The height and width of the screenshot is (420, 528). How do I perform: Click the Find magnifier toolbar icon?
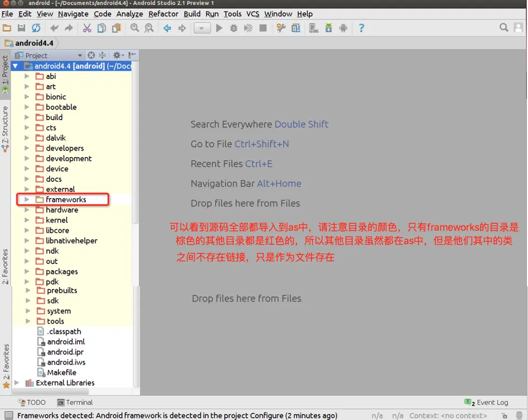[134, 28]
